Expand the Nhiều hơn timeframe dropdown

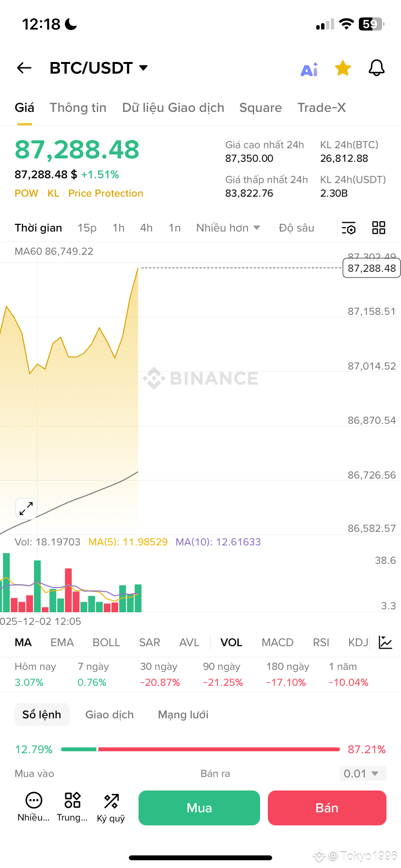click(228, 228)
